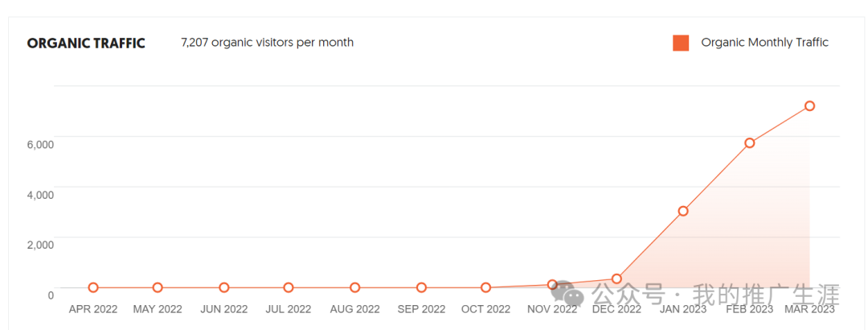The width and height of the screenshot is (868, 330).
Task: Click the WeChat watermark logo icon
Action: click(x=567, y=292)
